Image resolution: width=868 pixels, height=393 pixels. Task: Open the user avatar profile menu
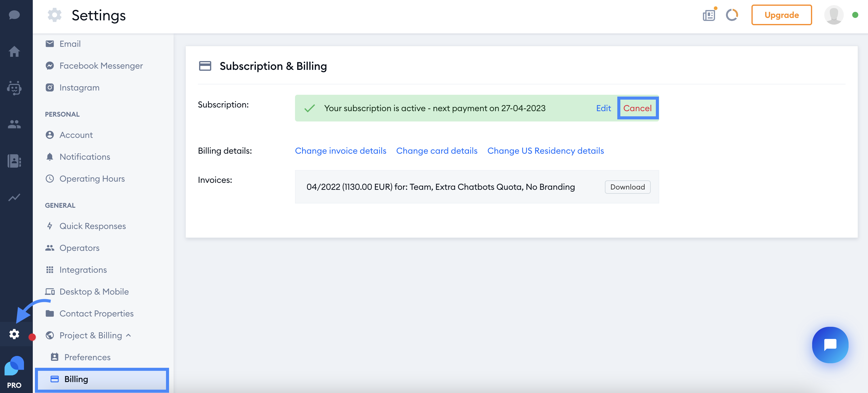click(x=834, y=15)
